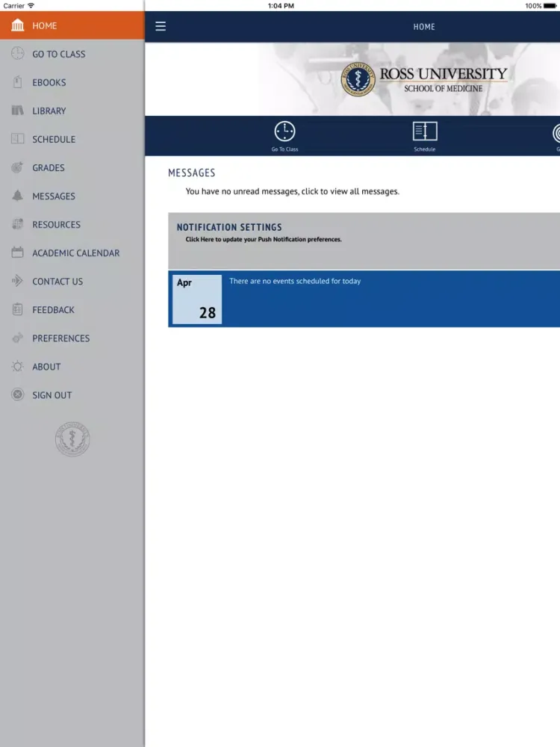This screenshot has height=747, width=560.
Task: Click the Go To Class clock icon in sidebar
Action: (x=18, y=53)
